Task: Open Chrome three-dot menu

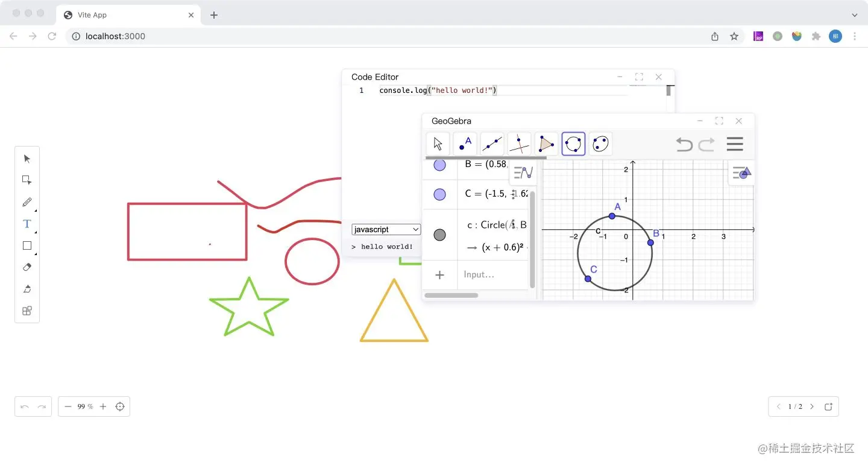Action: pos(855,36)
